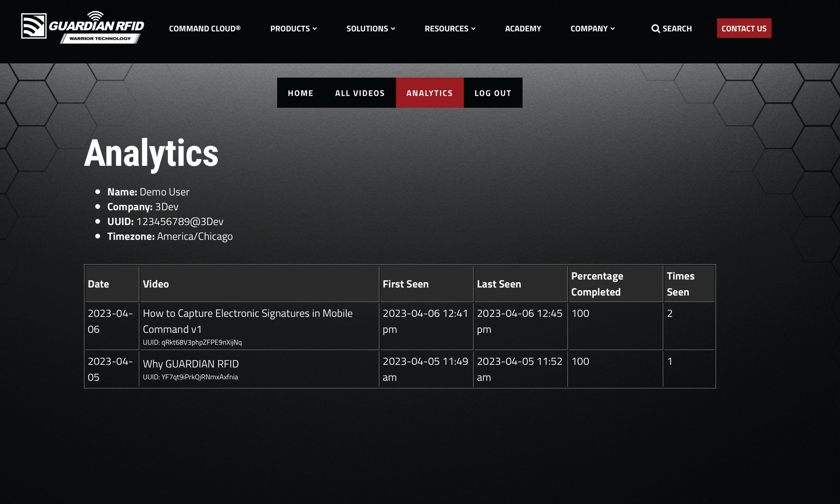Click the 2023-04-05 date cell
840x504 pixels.
[112, 369]
